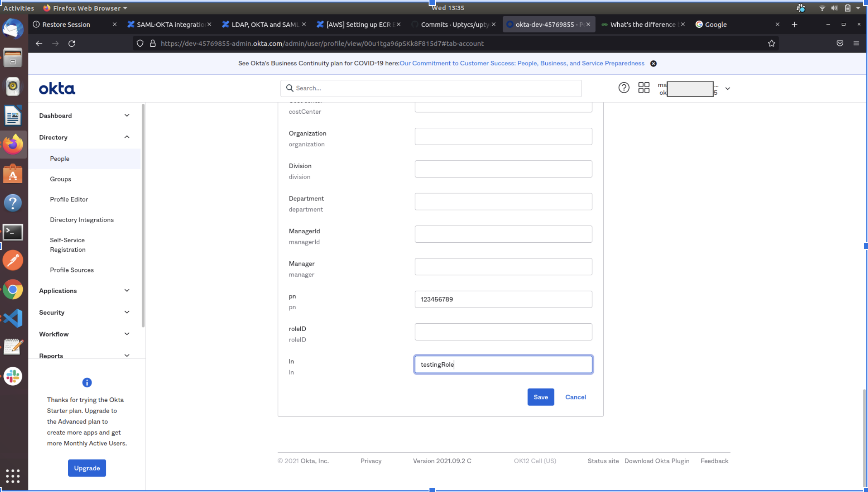Screen dimensions: 868x492
Task: Select Groups in the Directory menu
Action: (60, 179)
